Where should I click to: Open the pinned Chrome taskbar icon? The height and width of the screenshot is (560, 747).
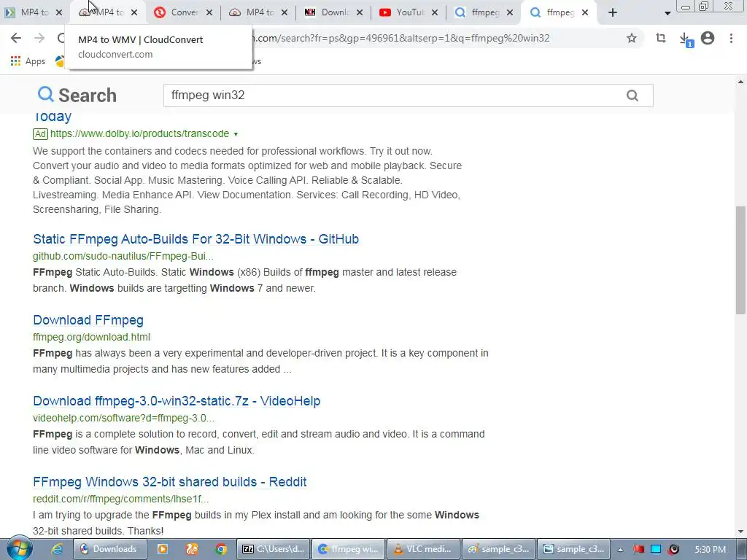(220, 549)
